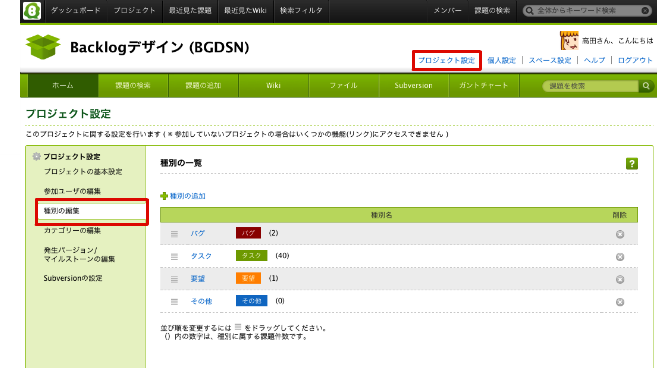Click the drag handle of the タスク row

point(174,257)
